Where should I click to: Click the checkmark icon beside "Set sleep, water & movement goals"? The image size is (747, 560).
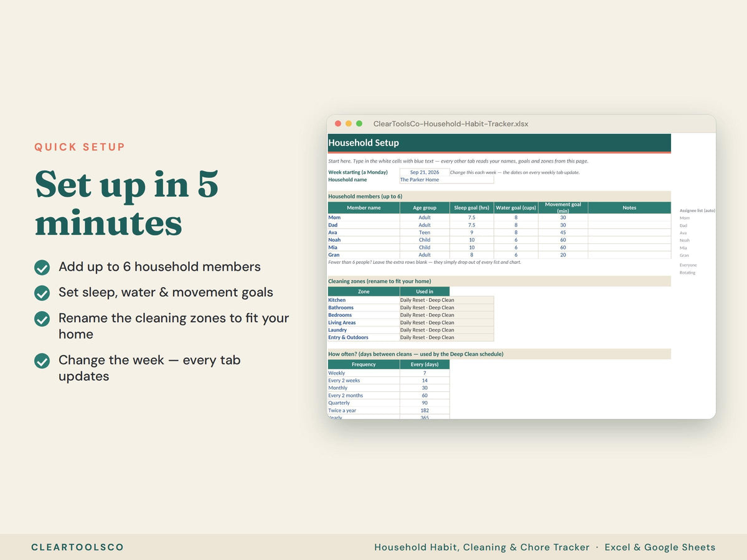(x=42, y=293)
